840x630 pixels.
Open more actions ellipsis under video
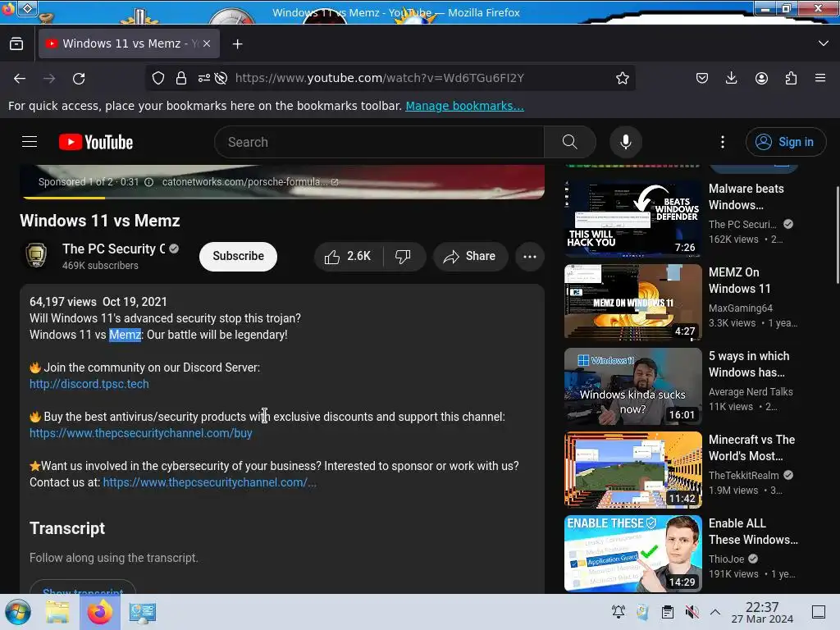point(529,257)
